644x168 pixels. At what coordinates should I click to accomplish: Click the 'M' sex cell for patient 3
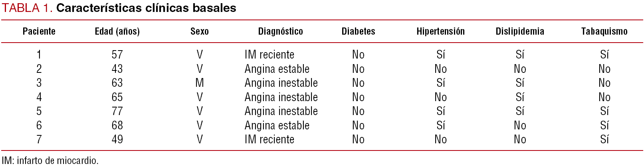(x=200, y=83)
